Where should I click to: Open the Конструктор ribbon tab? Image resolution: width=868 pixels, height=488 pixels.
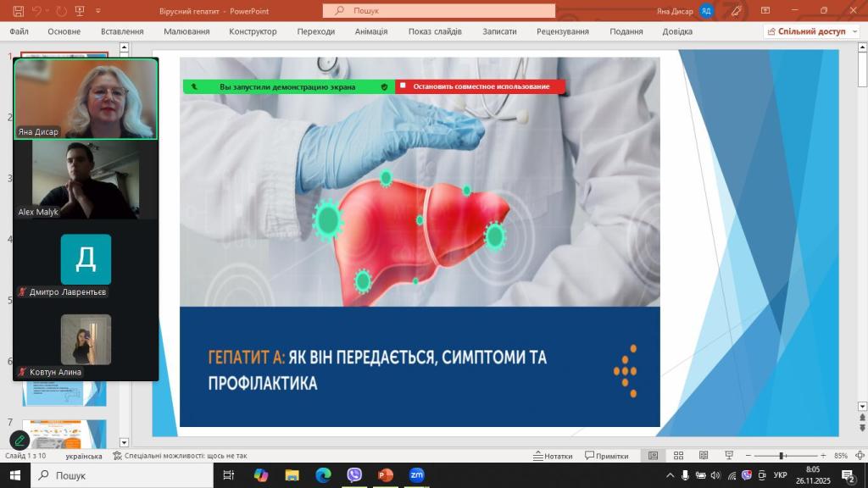(253, 31)
